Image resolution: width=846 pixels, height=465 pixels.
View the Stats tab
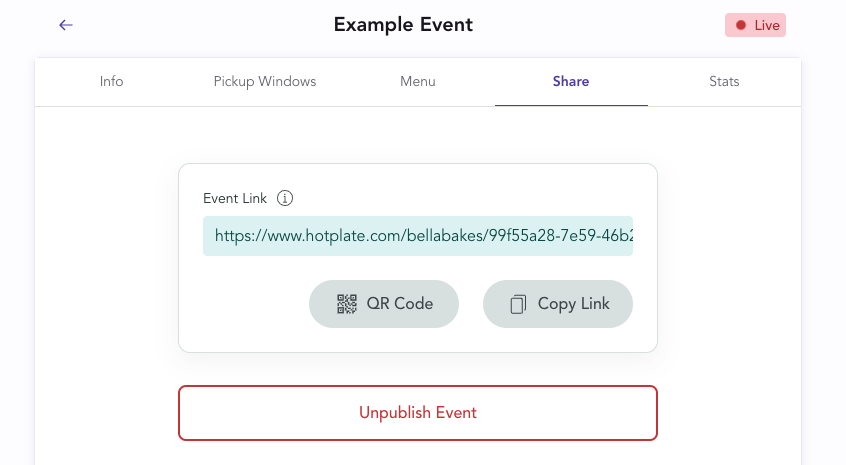tap(724, 82)
